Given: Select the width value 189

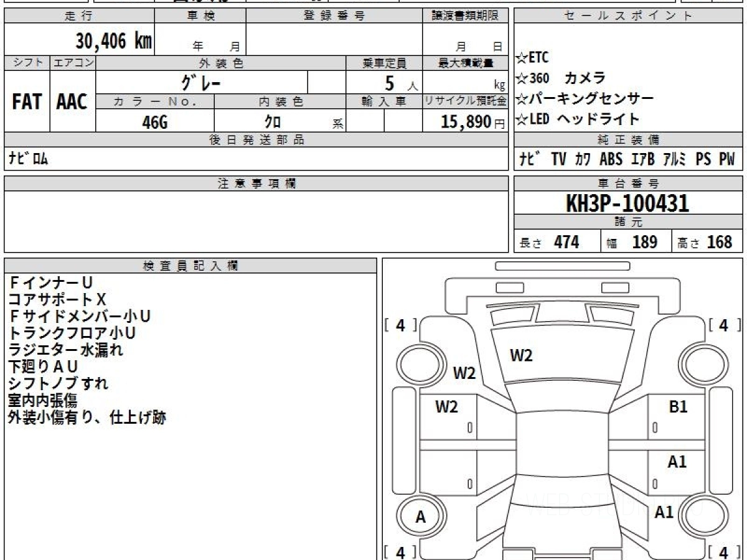Looking at the screenshot, I should [x=644, y=242].
